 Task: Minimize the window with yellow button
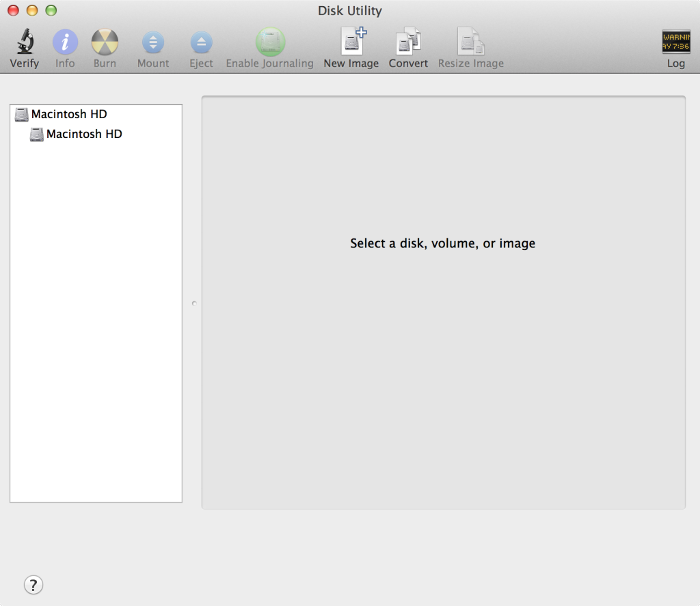pyautogui.click(x=32, y=10)
